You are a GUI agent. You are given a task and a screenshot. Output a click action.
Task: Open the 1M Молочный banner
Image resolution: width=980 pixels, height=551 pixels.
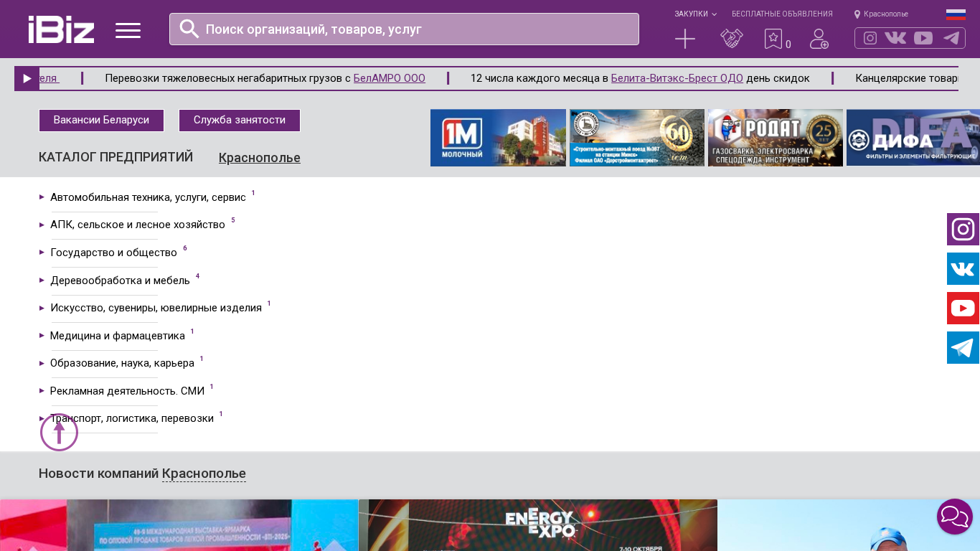tap(498, 138)
